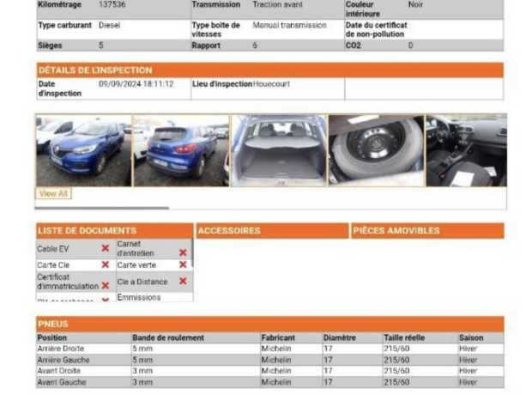532x395 pixels.
Task: Click the Arrière Droite tyre row
Action: coord(270,349)
